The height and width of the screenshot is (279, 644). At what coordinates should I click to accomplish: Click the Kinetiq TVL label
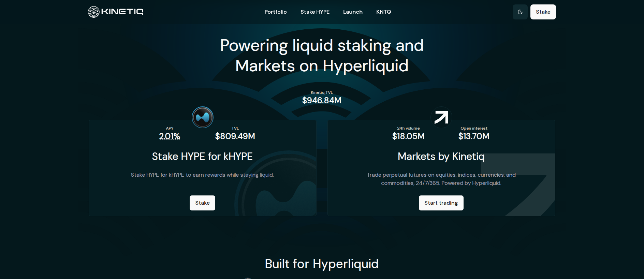(322, 92)
